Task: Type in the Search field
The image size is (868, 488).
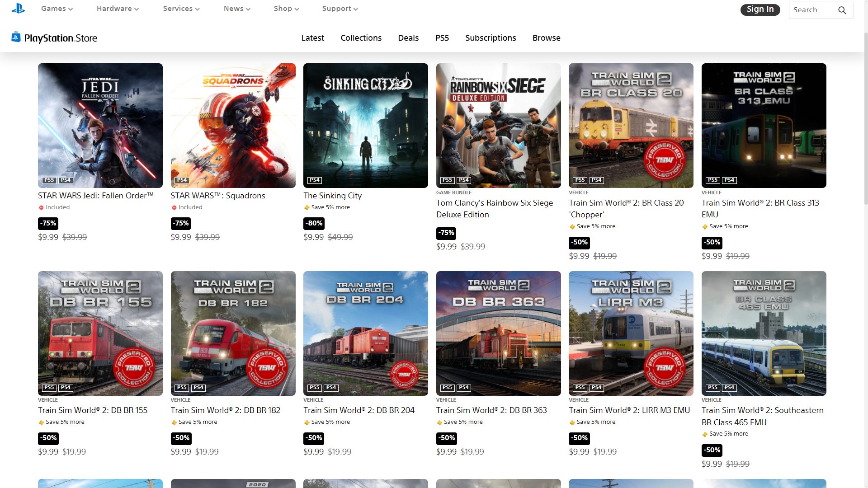Action: 811,10
